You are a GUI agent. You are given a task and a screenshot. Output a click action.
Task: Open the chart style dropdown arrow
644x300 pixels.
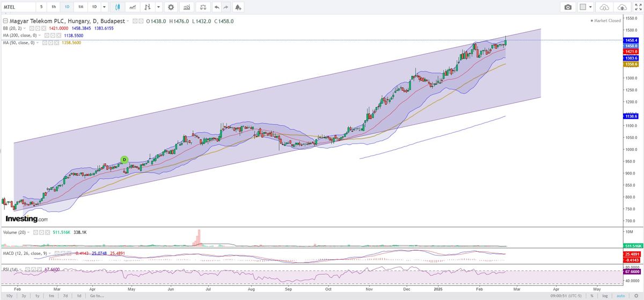[x=158, y=7]
